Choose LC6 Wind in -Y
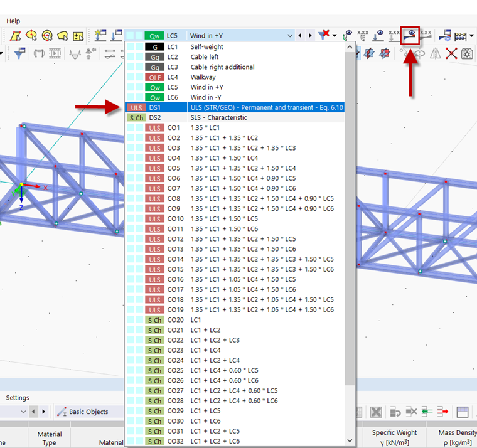 tap(235, 97)
